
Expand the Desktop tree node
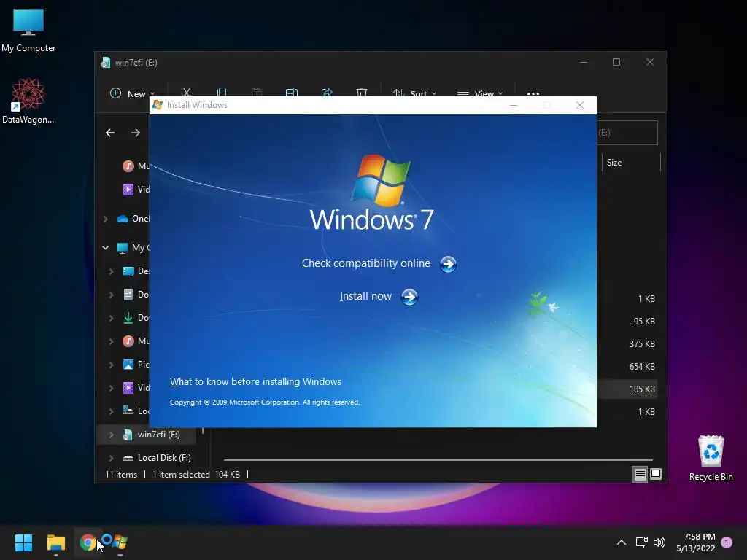point(112,271)
